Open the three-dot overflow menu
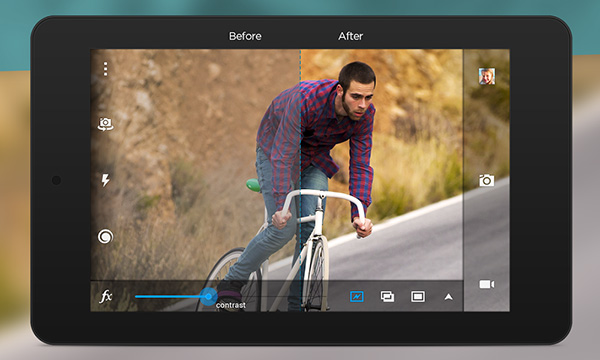Screen dimensions: 600x360 point(105,69)
